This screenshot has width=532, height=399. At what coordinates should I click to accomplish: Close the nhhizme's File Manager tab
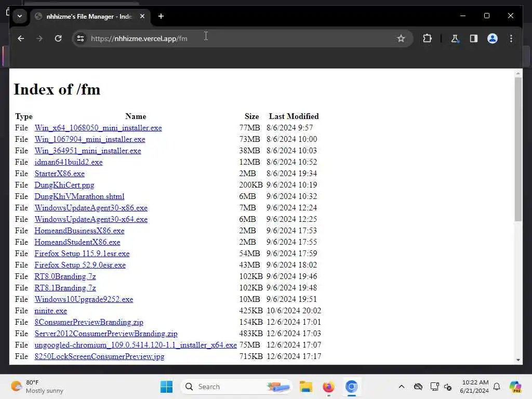pyautogui.click(x=142, y=16)
